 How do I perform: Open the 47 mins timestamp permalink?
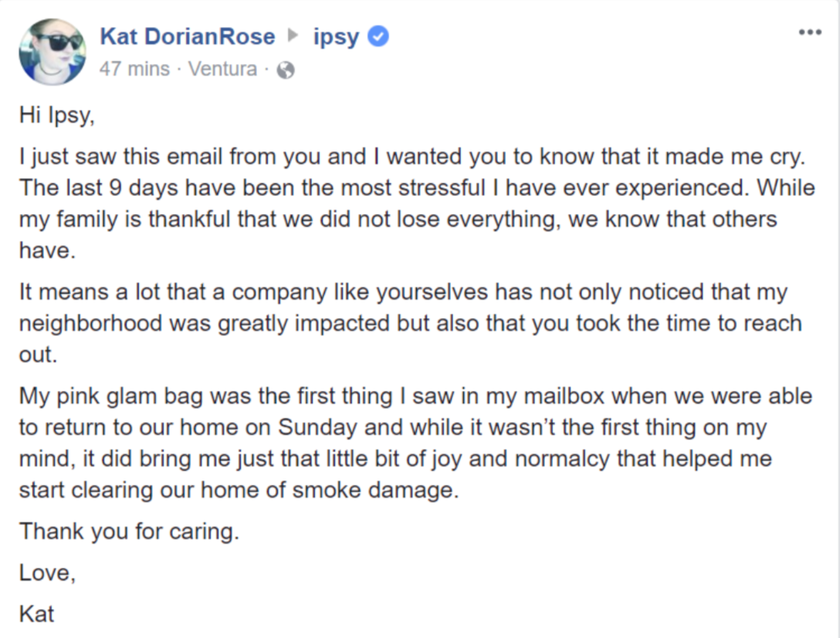tap(134, 70)
